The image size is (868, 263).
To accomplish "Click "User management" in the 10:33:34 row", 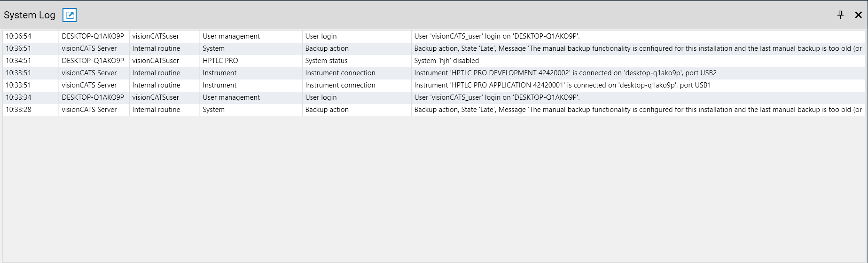I will click(x=231, y=97).
